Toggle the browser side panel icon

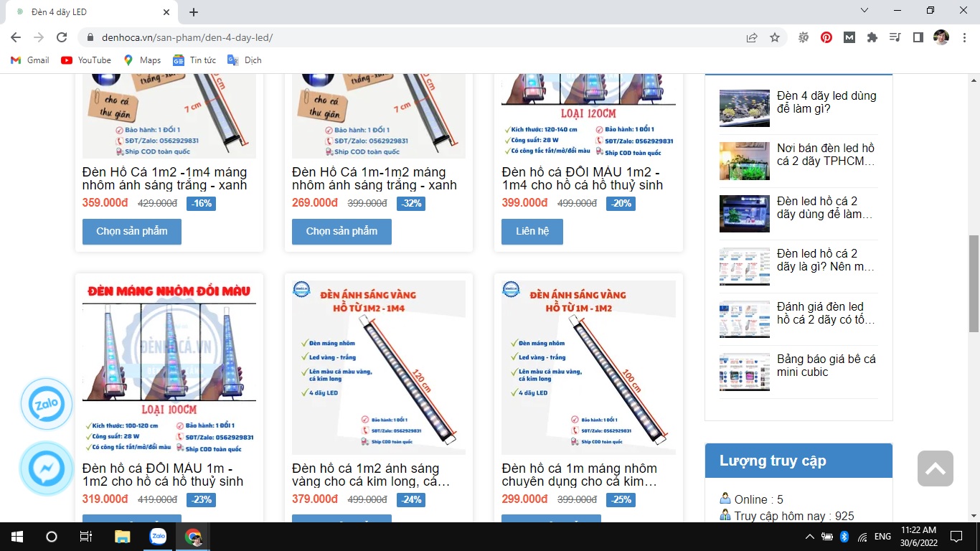tap(918, 37)
